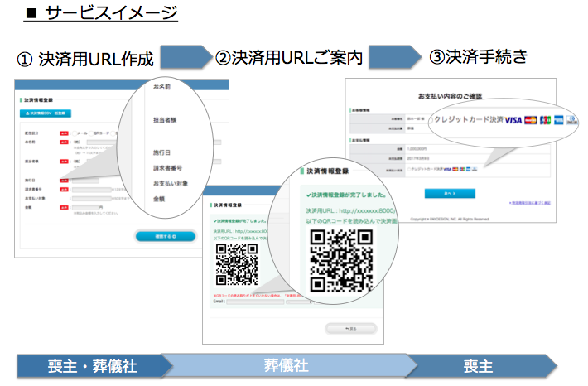Click the 決済用URL text in the circular callout
This screenshot has height=386, width=588.
350,211
